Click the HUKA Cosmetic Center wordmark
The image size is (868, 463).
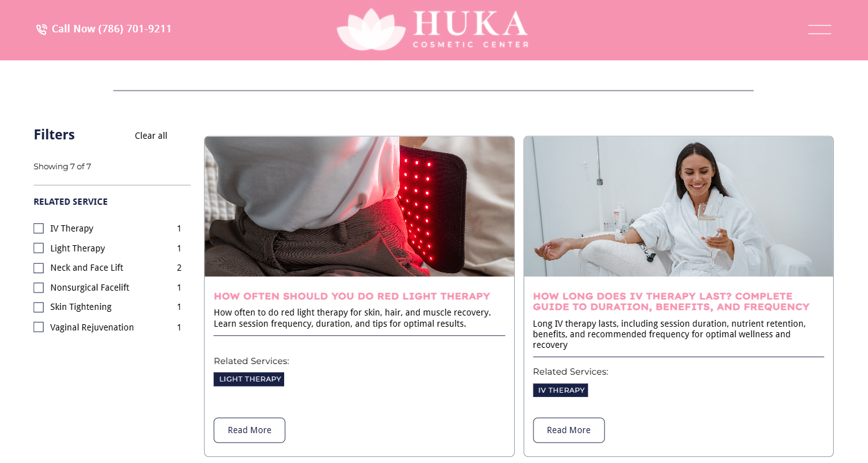click(471, 29)
